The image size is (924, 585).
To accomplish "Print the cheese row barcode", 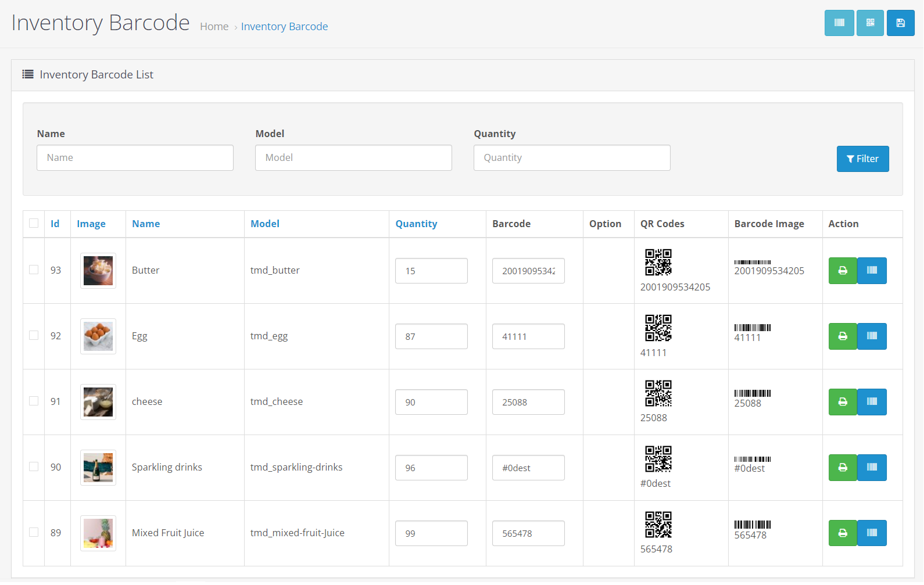I will click(843, 402).
